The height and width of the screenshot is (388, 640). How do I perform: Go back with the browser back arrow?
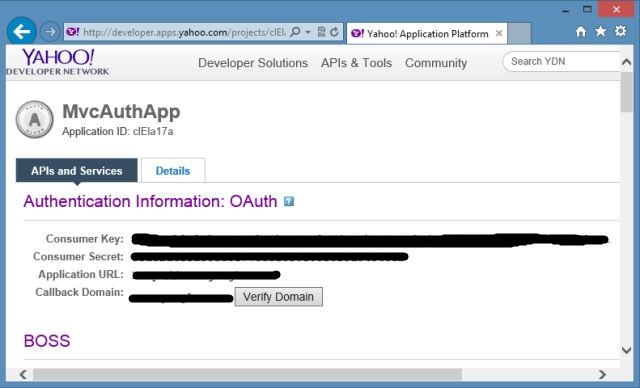point(22,31)
